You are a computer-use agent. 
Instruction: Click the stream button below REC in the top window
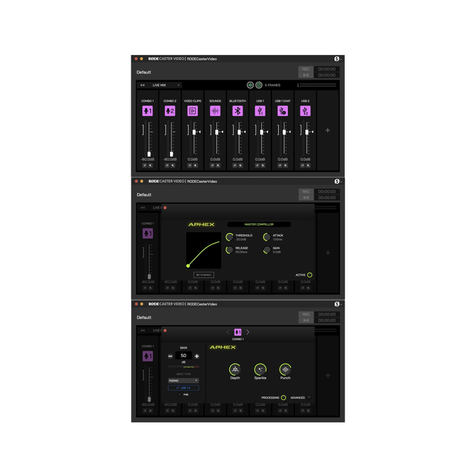tap(306, 75)
